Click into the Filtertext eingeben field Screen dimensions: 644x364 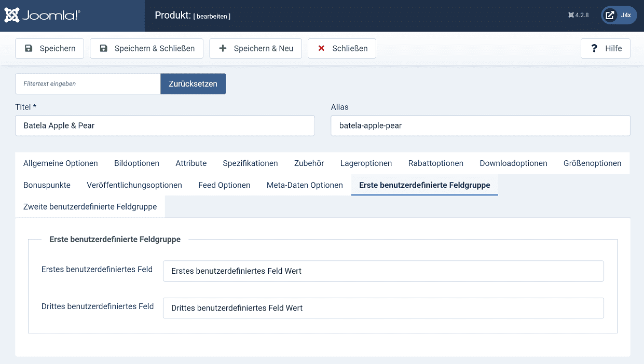(x=88, y=83)
